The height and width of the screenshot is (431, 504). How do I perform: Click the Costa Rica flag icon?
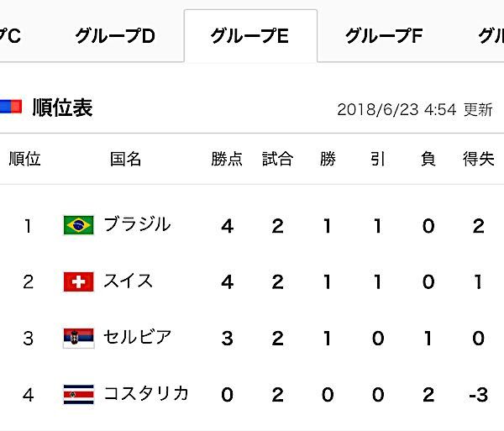[x=78, y=394]
